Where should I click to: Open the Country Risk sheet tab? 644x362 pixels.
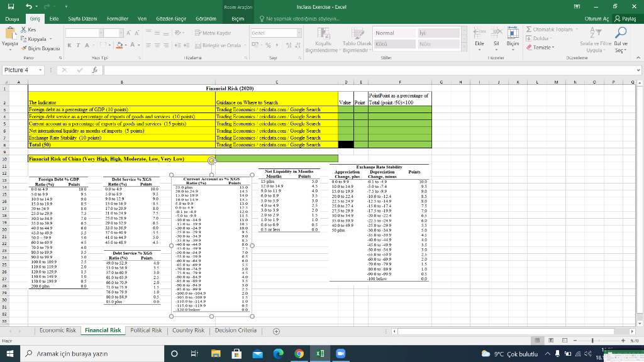[188, 331]
